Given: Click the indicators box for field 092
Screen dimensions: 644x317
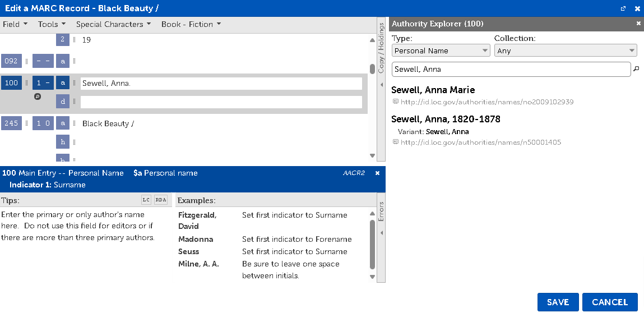Looking at the screenshot, I should [43, 61].
